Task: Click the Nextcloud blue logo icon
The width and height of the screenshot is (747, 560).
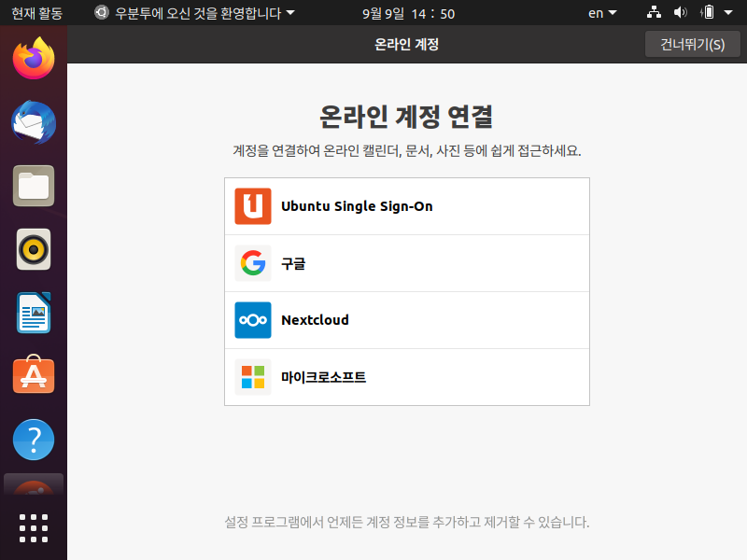Action: (x=253, y=320)
